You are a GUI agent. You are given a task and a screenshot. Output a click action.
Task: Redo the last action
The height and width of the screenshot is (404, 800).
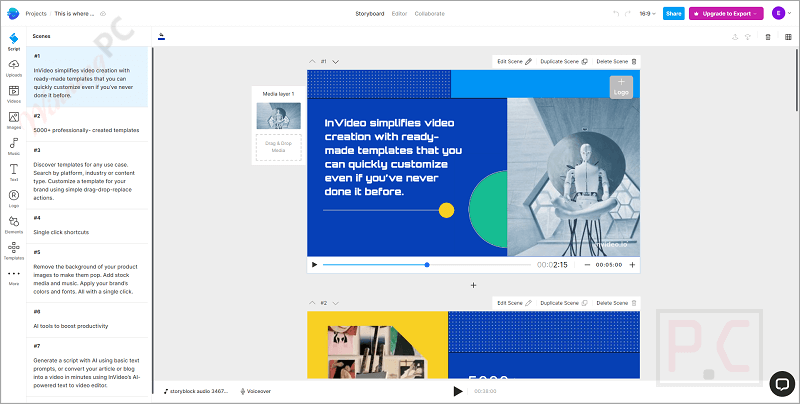(628, 14)
